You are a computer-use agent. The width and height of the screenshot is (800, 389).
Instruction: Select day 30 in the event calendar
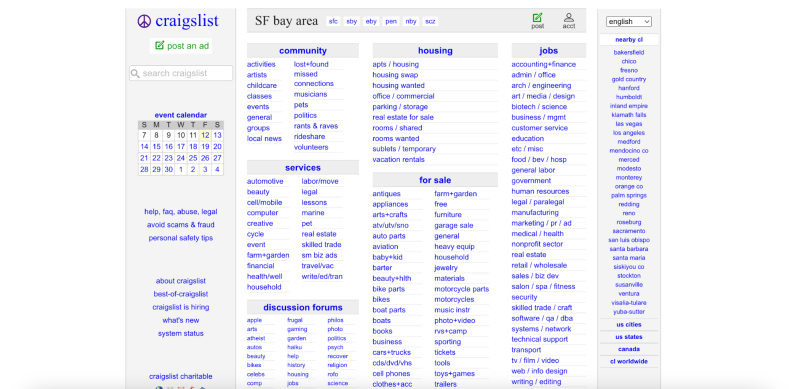168,169
